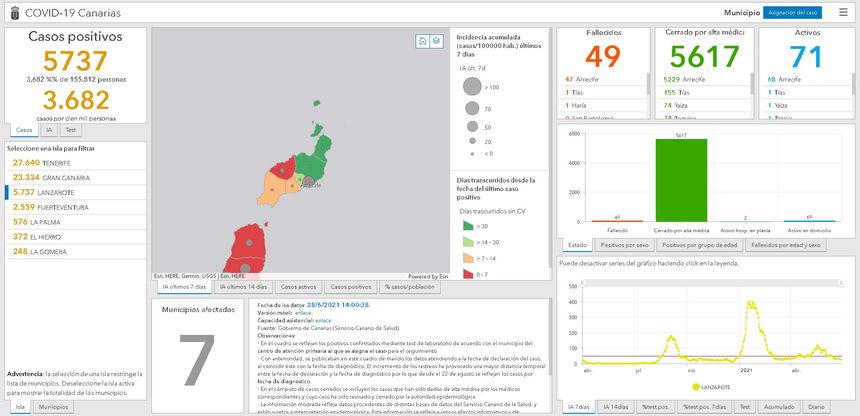This screenshot has height=416, width=860.
Task: Toggle LANZAROTE series in chart legend
Action: click(709, 386)
